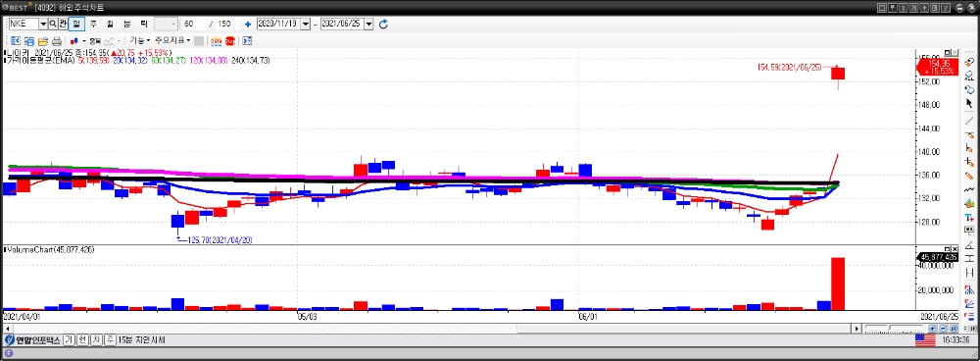
Task: Select the daily 일 period toggle
Action: (x=76, y=24)
